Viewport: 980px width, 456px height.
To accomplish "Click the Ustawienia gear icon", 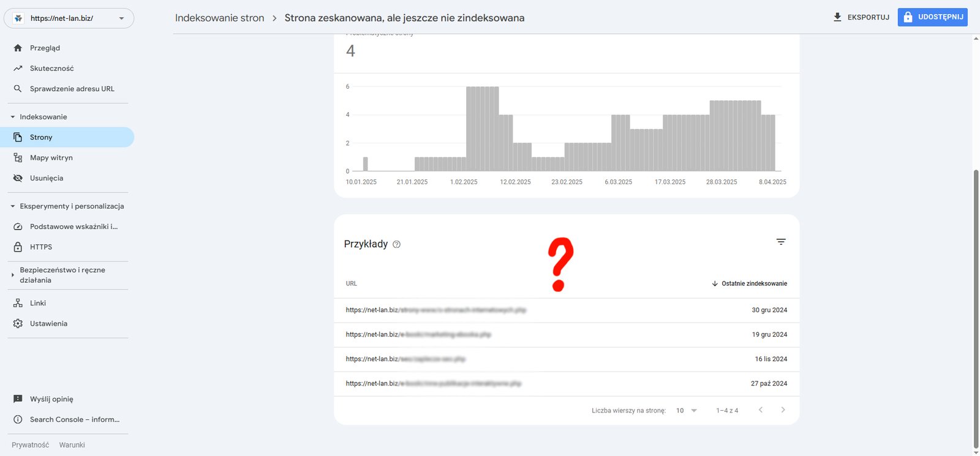I will click(x=18, y=324).
